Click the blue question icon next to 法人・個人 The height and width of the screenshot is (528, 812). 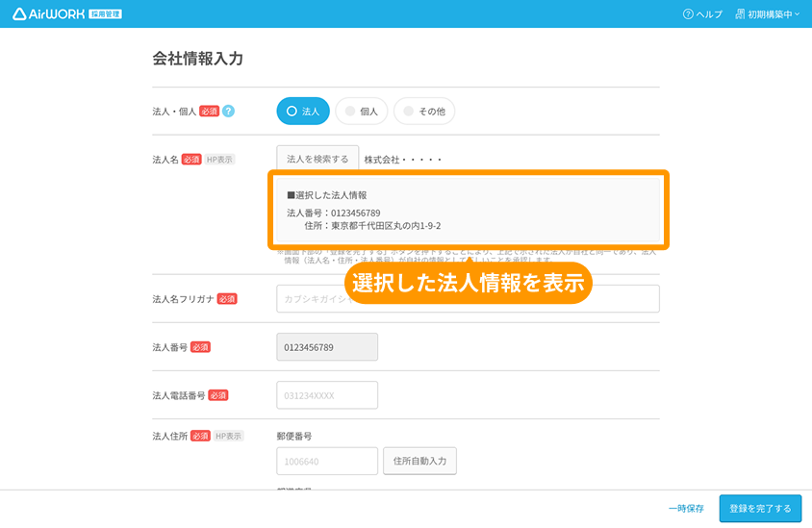(x=228, y=111)
